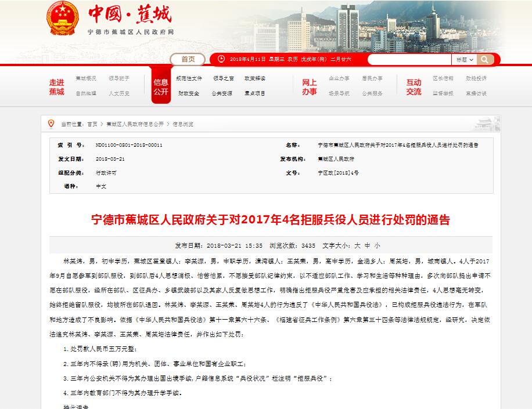Click 蕉城区人民政府信息公开 in the breadcrumb
Image resolution: width=532 pixels, height=409 pixels.
pyautogui.click(x=135, y=124)
